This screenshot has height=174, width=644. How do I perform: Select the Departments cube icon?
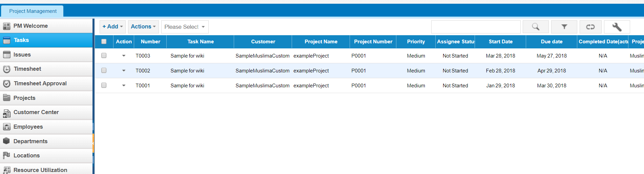point(6,141)
